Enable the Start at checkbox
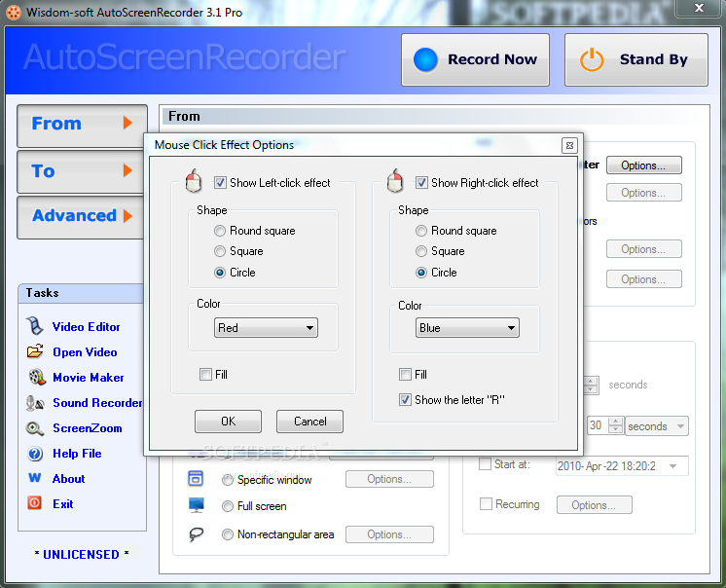Viewport: 726px width, 588px height. 486,464
